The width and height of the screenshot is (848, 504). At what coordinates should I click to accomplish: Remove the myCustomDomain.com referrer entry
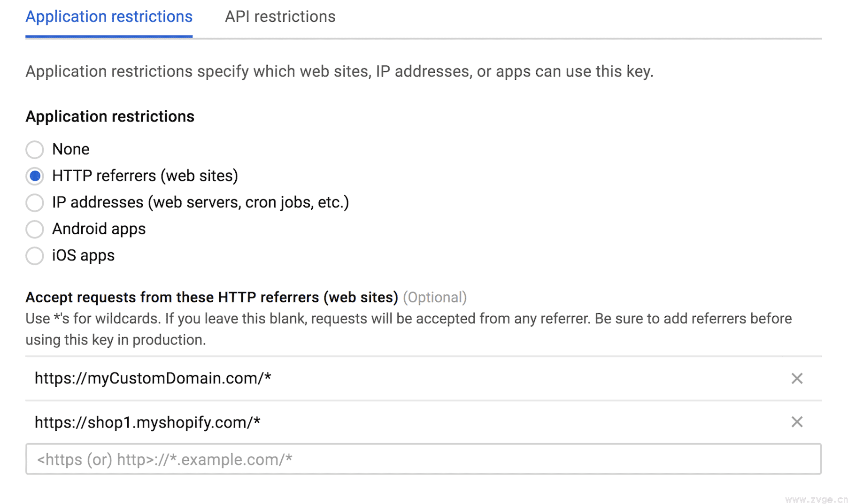[x=796, y=378]
